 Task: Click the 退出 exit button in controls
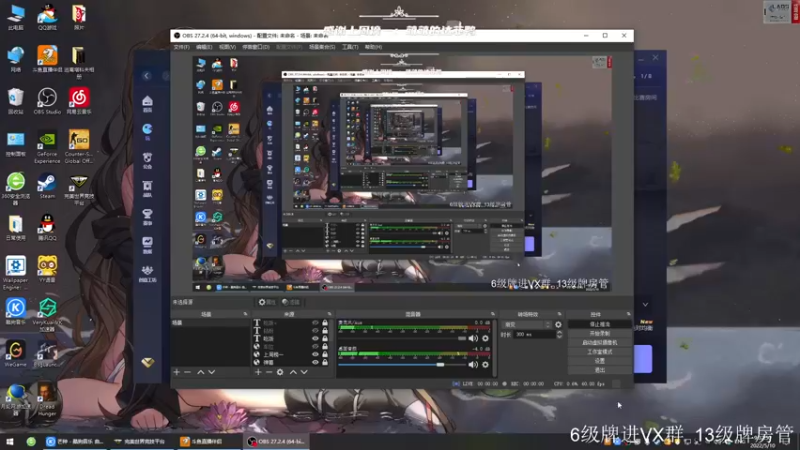[599, 370]
